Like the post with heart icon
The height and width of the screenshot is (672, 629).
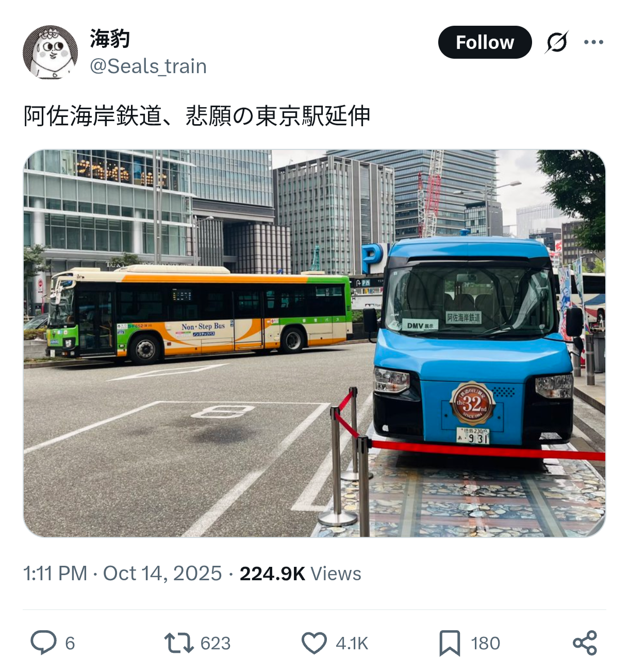point(314,643)
